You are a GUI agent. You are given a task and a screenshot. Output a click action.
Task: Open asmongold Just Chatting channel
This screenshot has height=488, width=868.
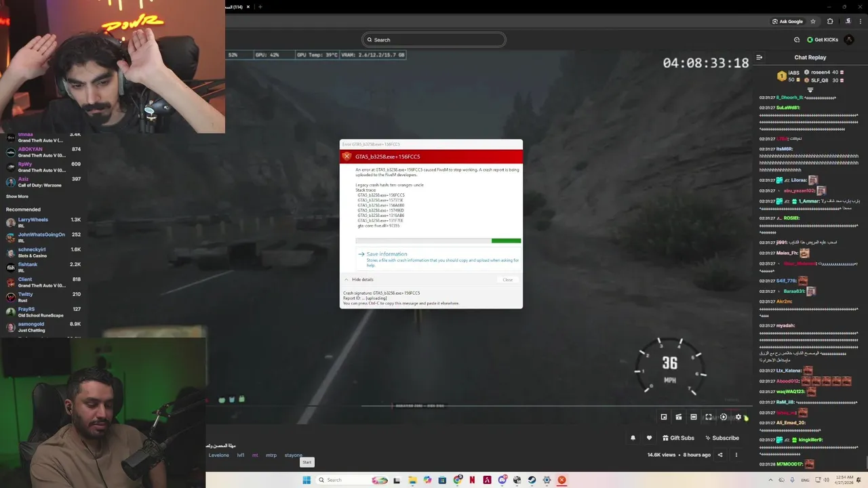point(43,327)
